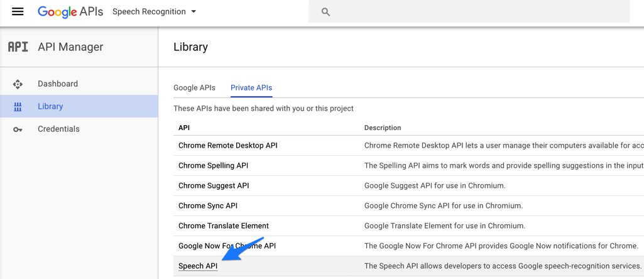
Task: Click the API Manager title text
Action: (70, 47)
